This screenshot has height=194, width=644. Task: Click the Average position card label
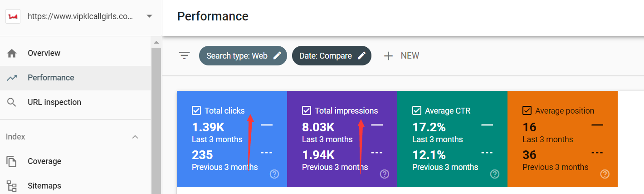(x=565, y=110)
